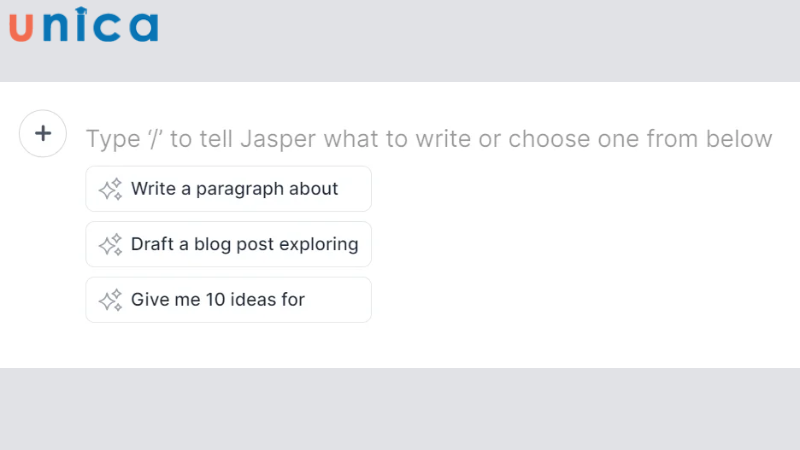
Task: Pick the 'Give me 10 ideas for' suggestion
Action: click(x=218, y=300)
